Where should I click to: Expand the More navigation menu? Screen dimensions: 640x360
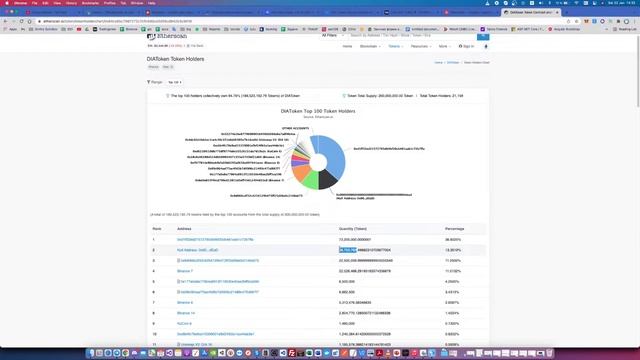pyautogui.click(x=444, y=47)
